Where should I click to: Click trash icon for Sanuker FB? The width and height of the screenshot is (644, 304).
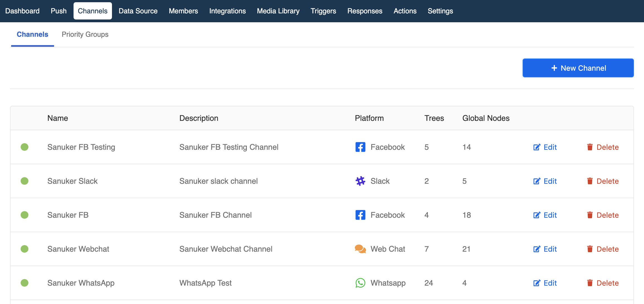(x=590, y=215)
